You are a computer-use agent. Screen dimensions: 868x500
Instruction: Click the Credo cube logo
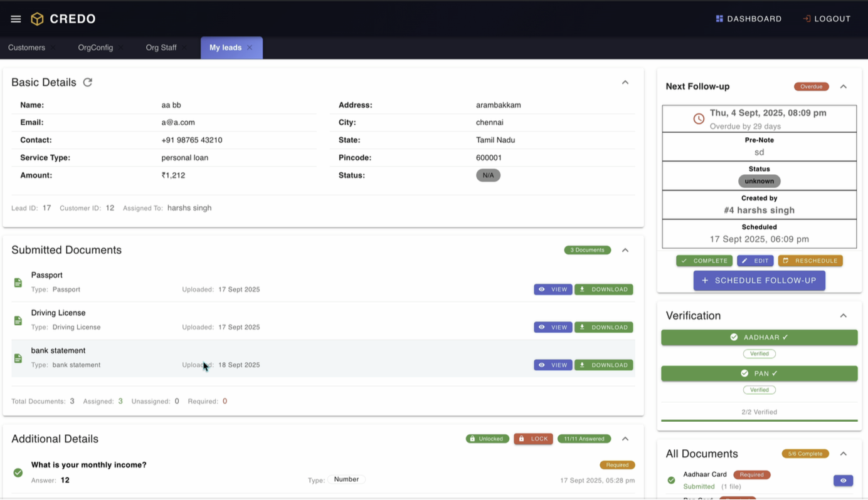tap(38, 19)
